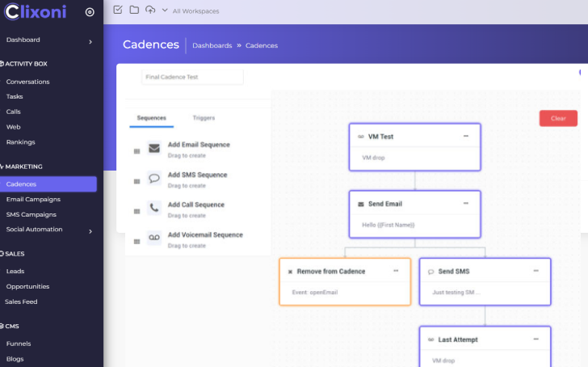Viewport: 588px width, 367px height.
Task: Click the Add Voicemail Sequence icon
Action: coord(154,238)
